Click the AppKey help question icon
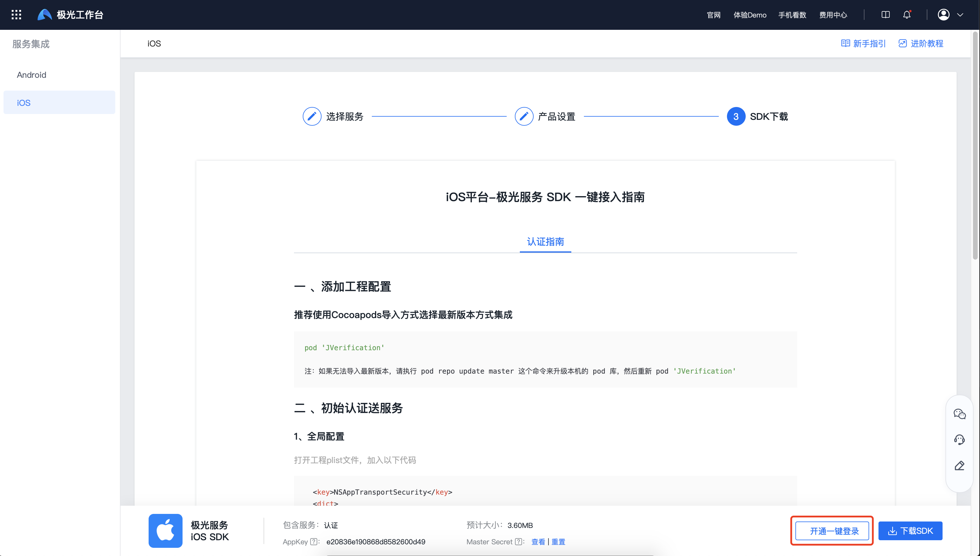980x556 pixels. [314, 541]
